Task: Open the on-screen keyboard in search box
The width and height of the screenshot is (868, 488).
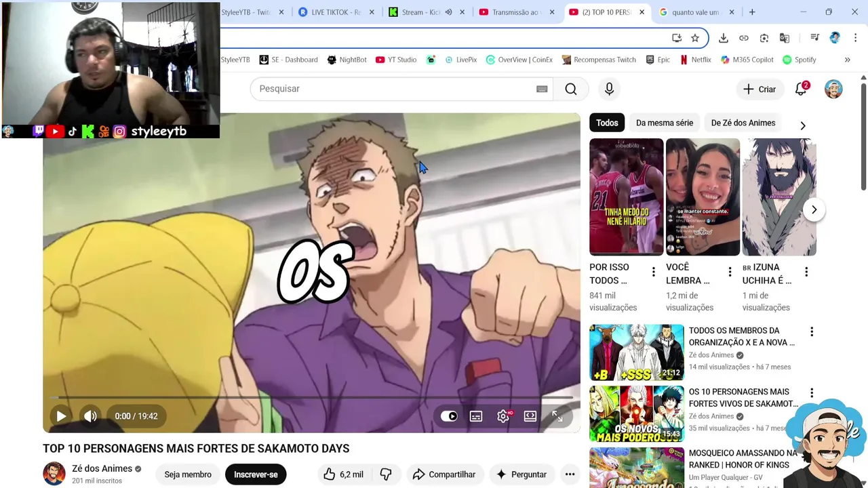Action: [x=542, y=89]
